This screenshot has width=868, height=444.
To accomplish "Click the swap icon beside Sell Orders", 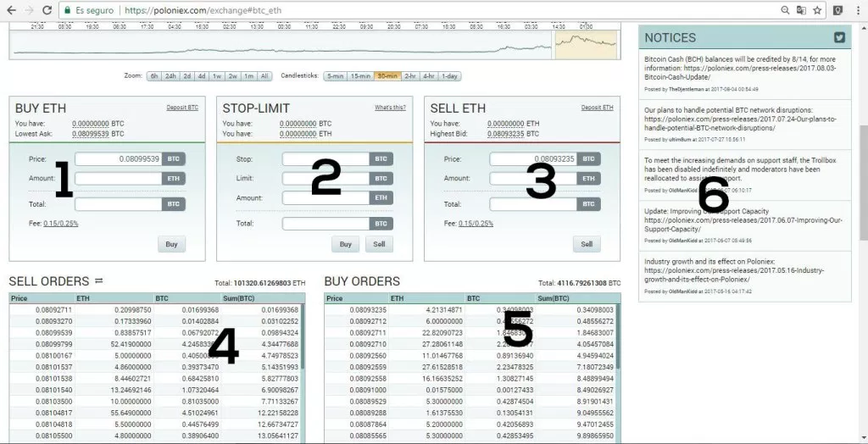I will click(98, 280).
